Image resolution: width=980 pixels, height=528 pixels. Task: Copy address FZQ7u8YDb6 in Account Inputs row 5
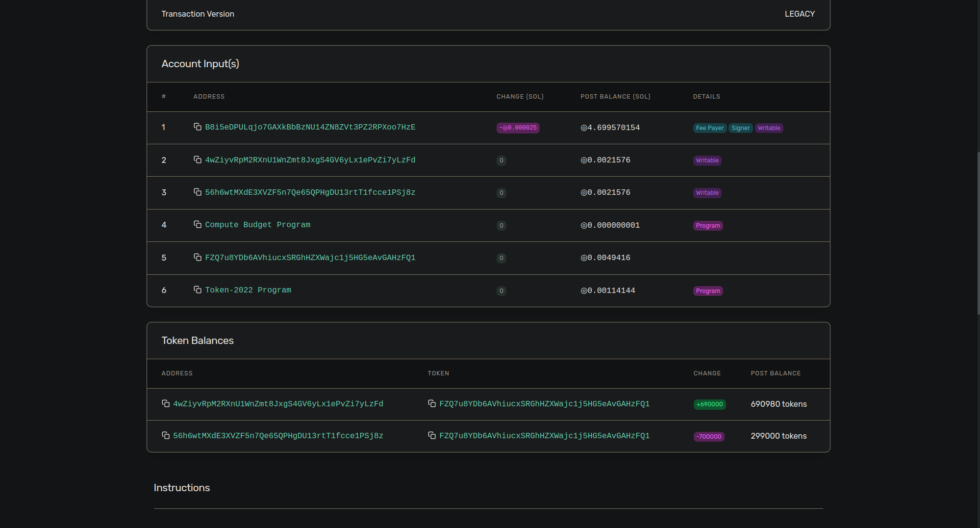pyautogui.click(x=198, y=258)
